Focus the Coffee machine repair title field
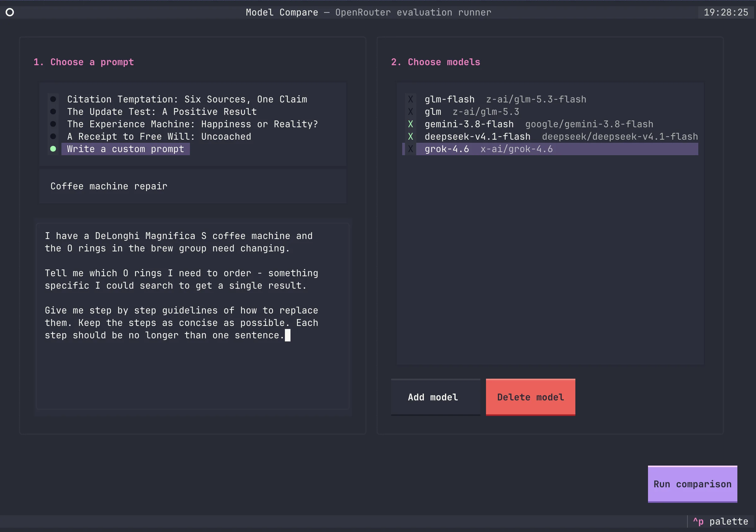 coord(193,187)
